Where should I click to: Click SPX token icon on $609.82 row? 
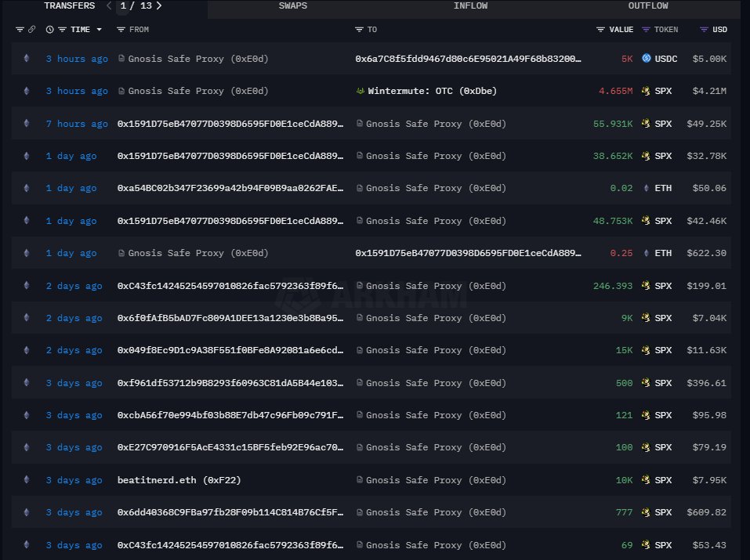pyautogui.click(x=646, y=512)
